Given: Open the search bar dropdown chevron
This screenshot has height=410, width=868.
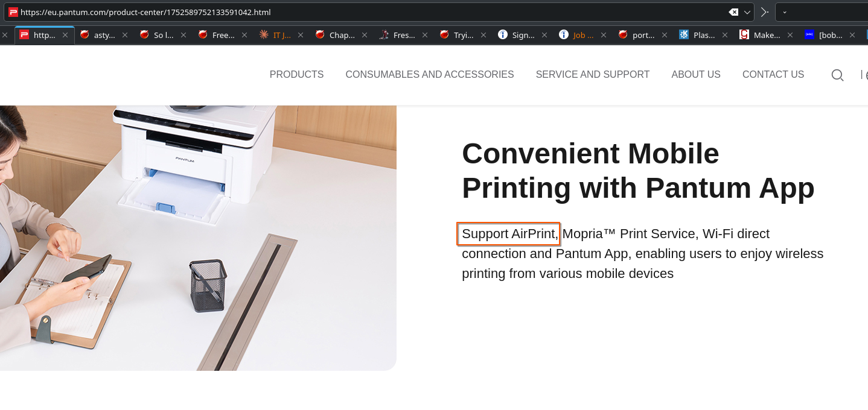Looking at the screenshot, I should click(785, 12).
